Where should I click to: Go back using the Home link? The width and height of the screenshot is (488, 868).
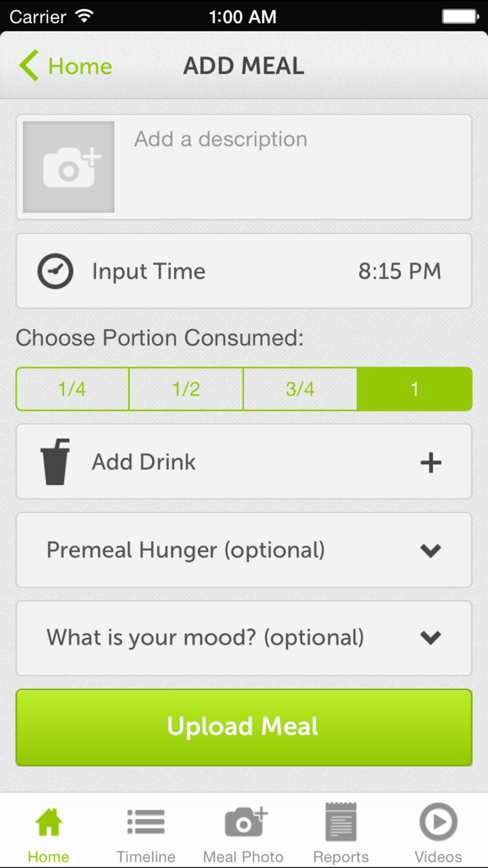(x=66, y=66)
